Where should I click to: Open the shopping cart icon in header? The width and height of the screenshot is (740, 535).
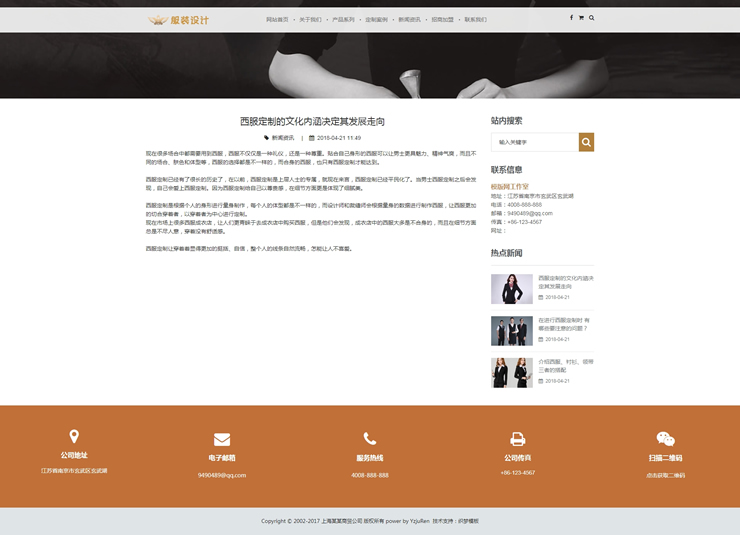[x=581, y=18]
